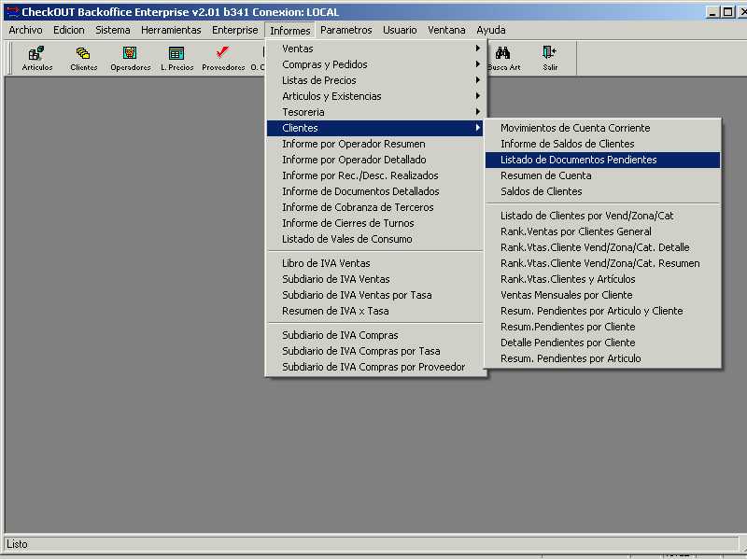Minimize the CheckOUT Backoffice window
Image resolution: width=747 pixels, height=560 pixels.
pos(712,12)
